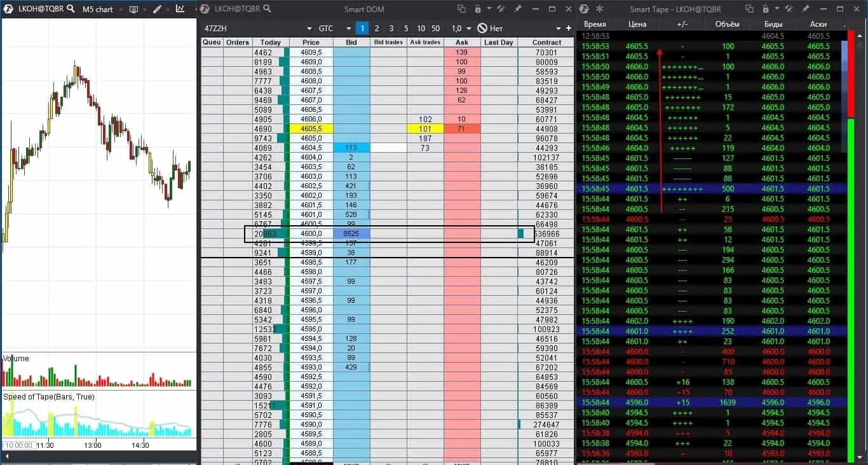Minimize the Smart Tape window
Viewport: 868px width, 465px height.
pos(824,9)
